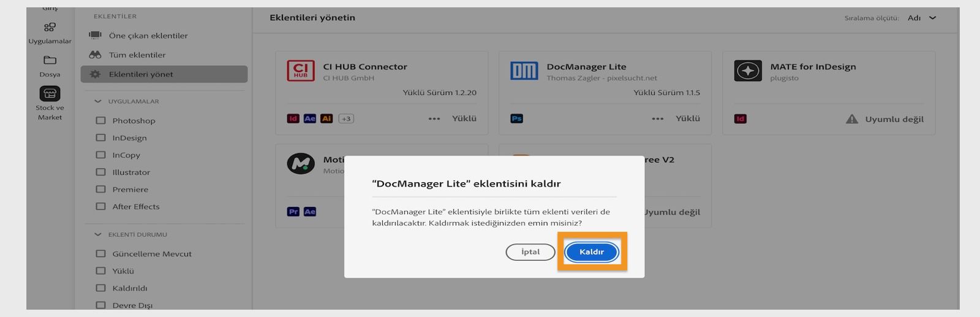
Task: Click the gear icon for Eklentileri yönet
Action: (95, 74)
